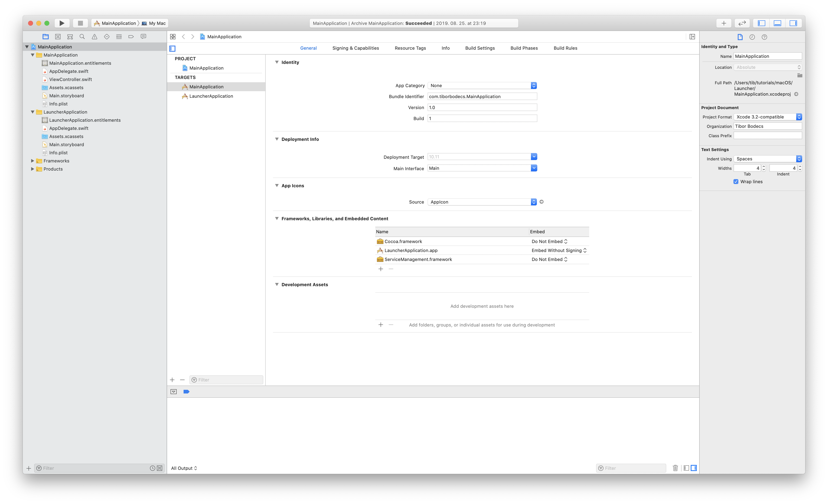Click the Bundle Identifier field
The width and height of the screenshot is (828, 504).
coord(482,96)
